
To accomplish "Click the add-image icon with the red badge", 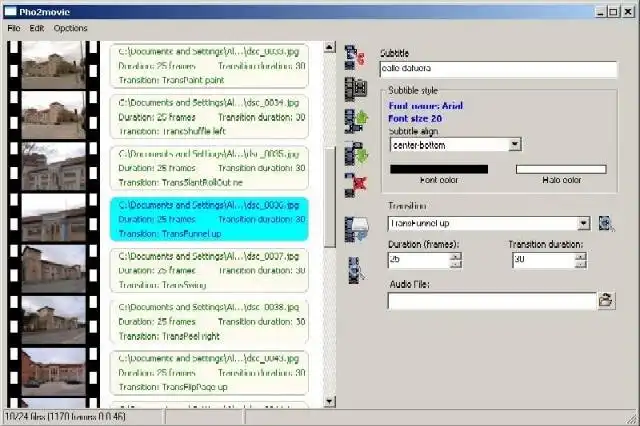I will [356, 57].
